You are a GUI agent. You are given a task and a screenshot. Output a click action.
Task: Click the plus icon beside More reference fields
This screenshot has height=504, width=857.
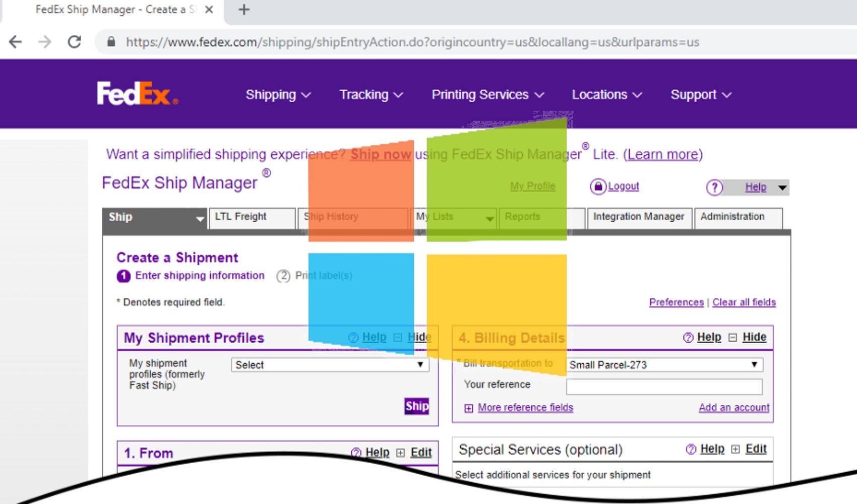click(469, 408)
